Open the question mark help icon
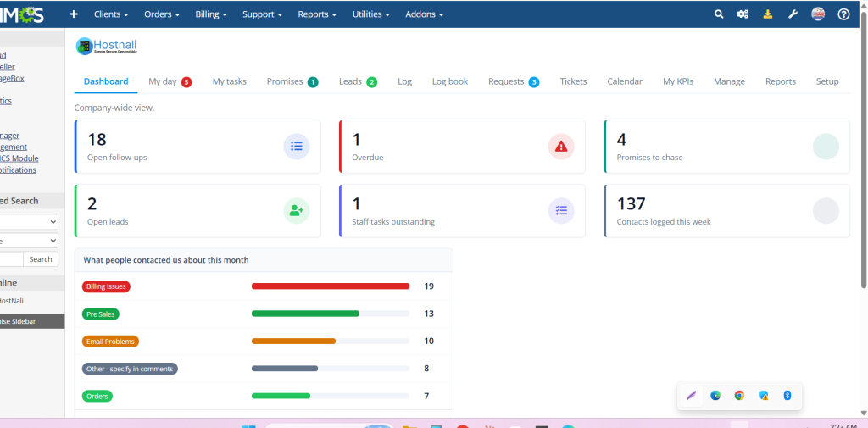The width and height of the screenshot is (868, 428). tap(843, 14)
